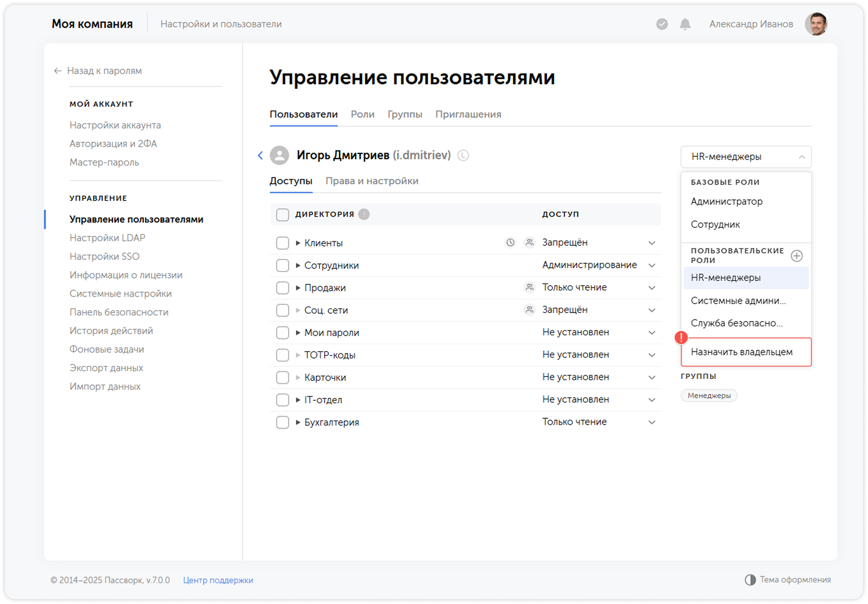Image resolution: width=868 pixels, height=604 pixels.
Task: Switch to the Приглашения tab
Action: [x=468, y=115]
